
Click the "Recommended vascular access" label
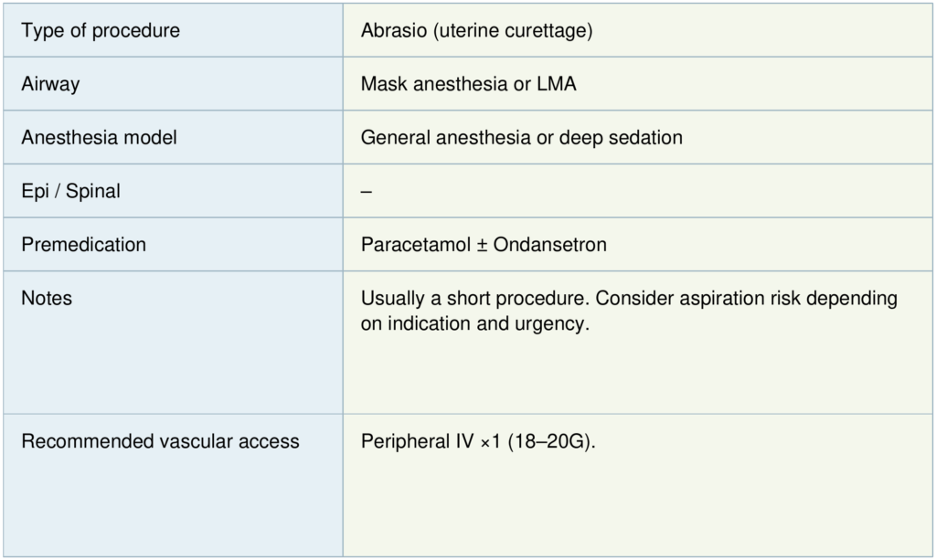(160, 442)
